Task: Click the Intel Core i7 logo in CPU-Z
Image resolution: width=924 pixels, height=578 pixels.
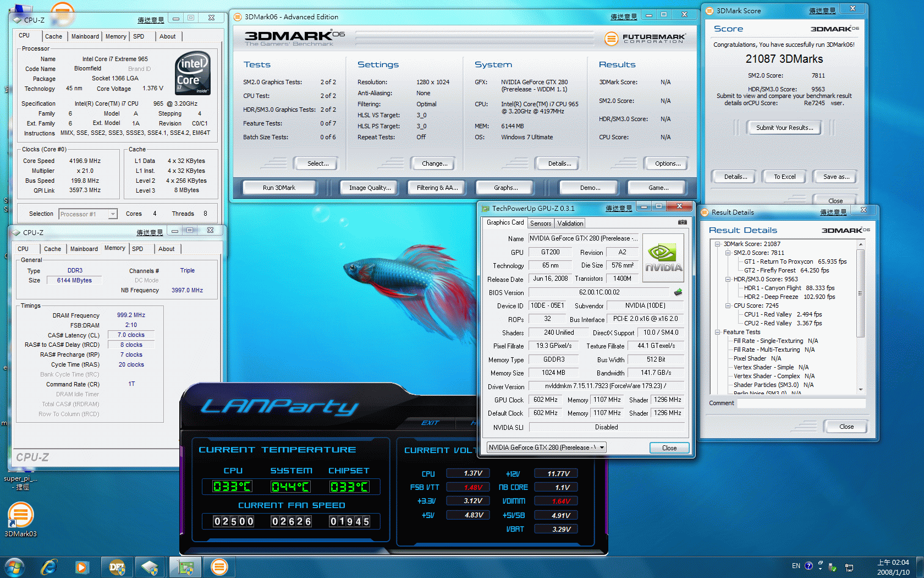Action: tap(193, 73)
